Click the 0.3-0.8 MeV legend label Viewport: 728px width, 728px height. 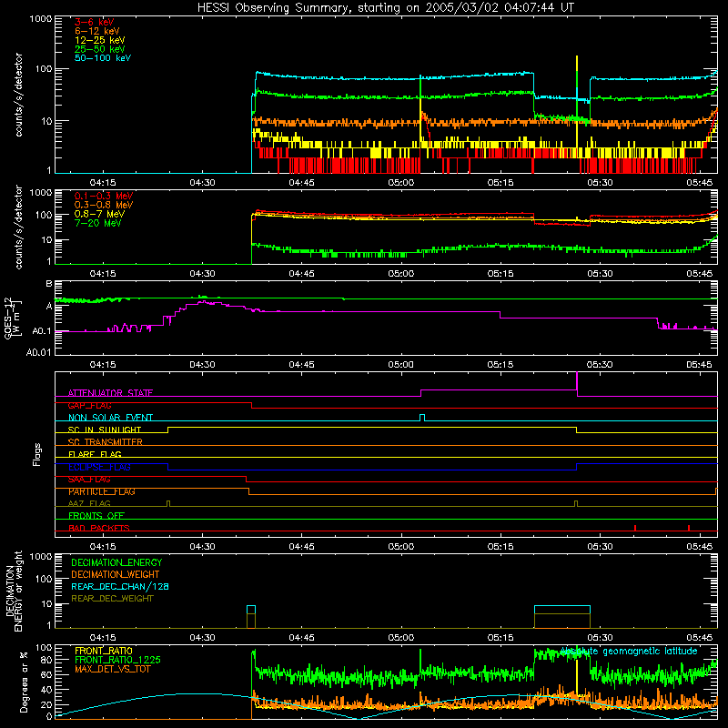(103, 205)
